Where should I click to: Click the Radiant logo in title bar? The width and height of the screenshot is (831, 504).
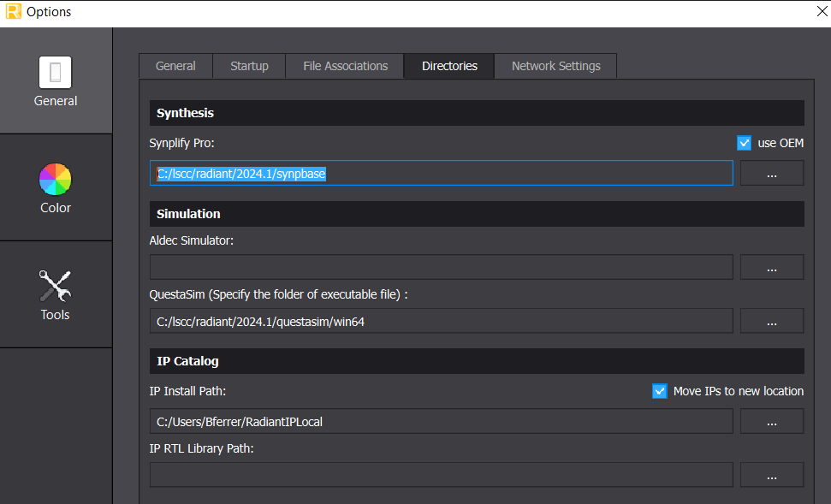point(13,11)
